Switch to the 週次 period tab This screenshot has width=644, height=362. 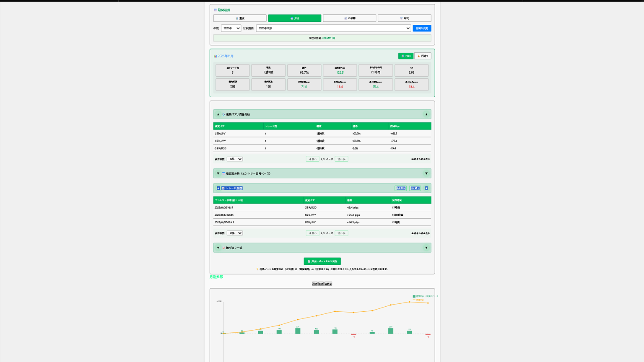tap(240, 18)
